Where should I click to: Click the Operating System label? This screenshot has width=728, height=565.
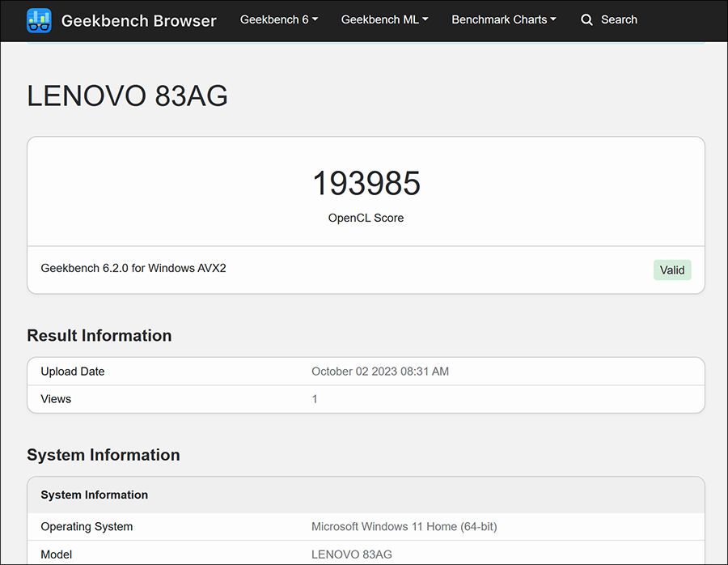point(87,526)
